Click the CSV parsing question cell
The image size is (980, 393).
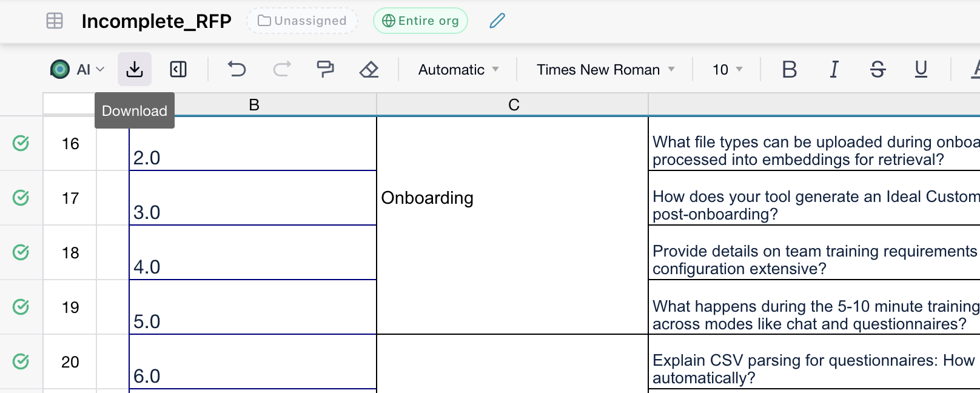(814, 362)
